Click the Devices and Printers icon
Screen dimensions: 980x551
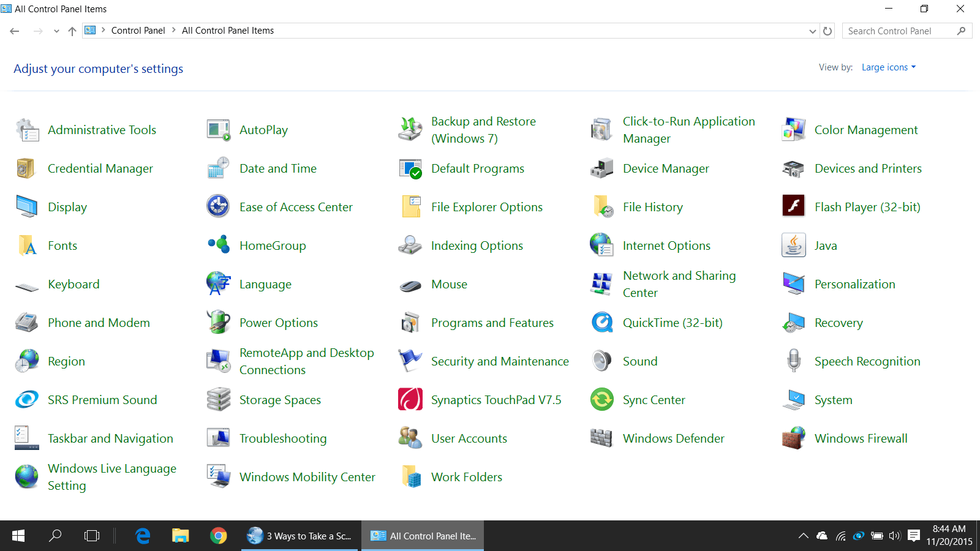pos(794,168)
